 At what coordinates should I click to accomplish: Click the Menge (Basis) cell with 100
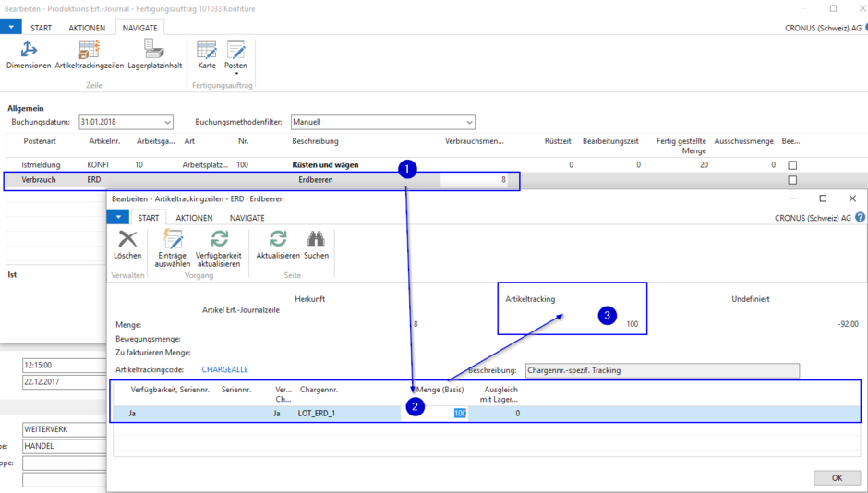[435, 414]
